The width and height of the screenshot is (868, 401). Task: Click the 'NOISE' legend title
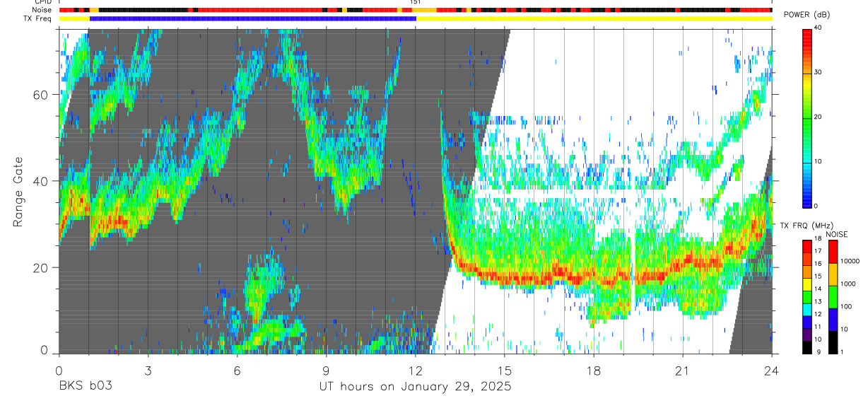(837, 234)
